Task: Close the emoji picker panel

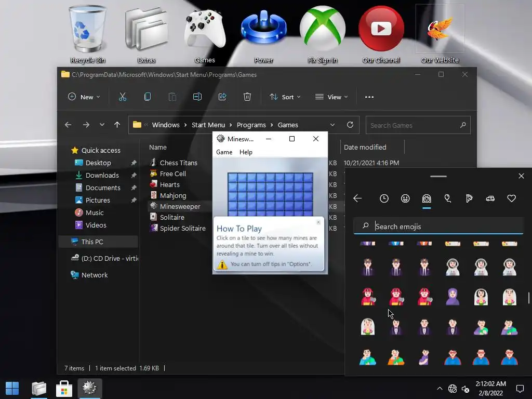Action: (x=521, y=176)
